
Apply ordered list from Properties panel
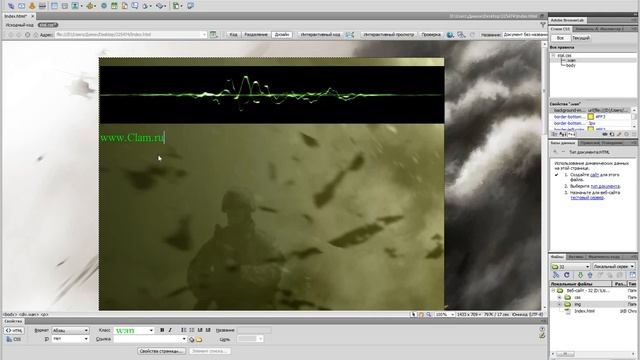click(x=192, y=330)
